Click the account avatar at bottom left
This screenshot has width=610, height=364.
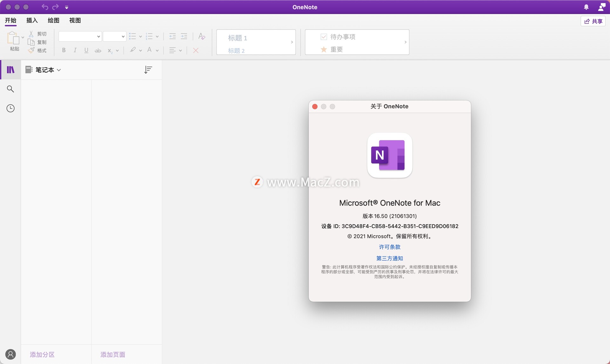pyautogui.click(x=10, y=354)
